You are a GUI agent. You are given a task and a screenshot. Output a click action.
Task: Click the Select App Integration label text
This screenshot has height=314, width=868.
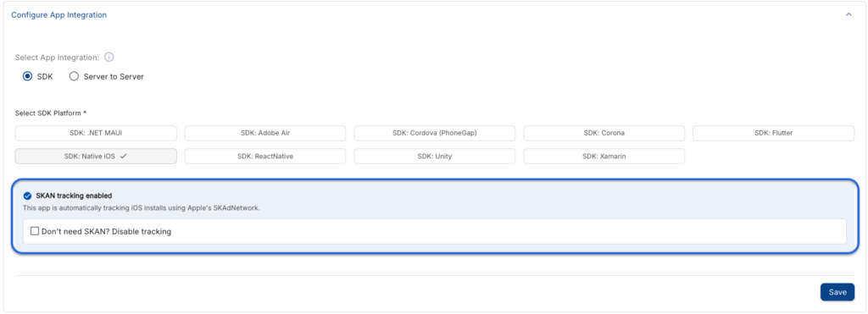[x=57, y=57]
